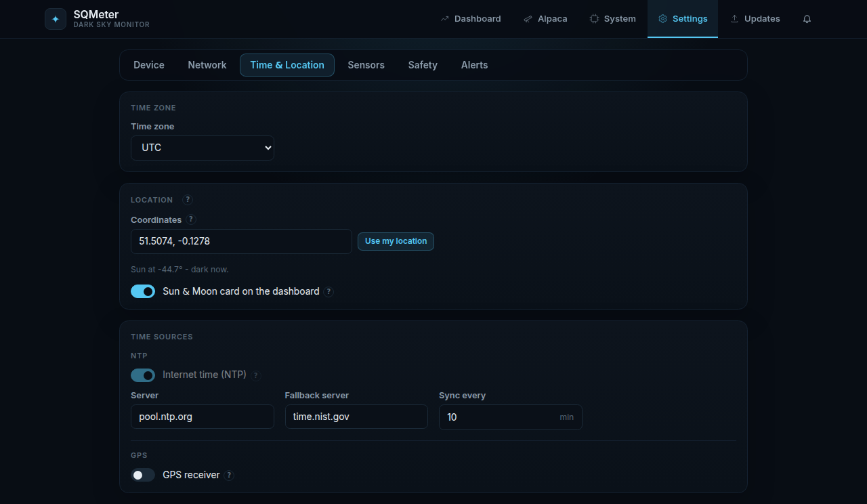Image resolution: width=867 pixels, height=504 pixels.
Task: Open Alpaca page in top navigation
Action: [x=545, y=19]
